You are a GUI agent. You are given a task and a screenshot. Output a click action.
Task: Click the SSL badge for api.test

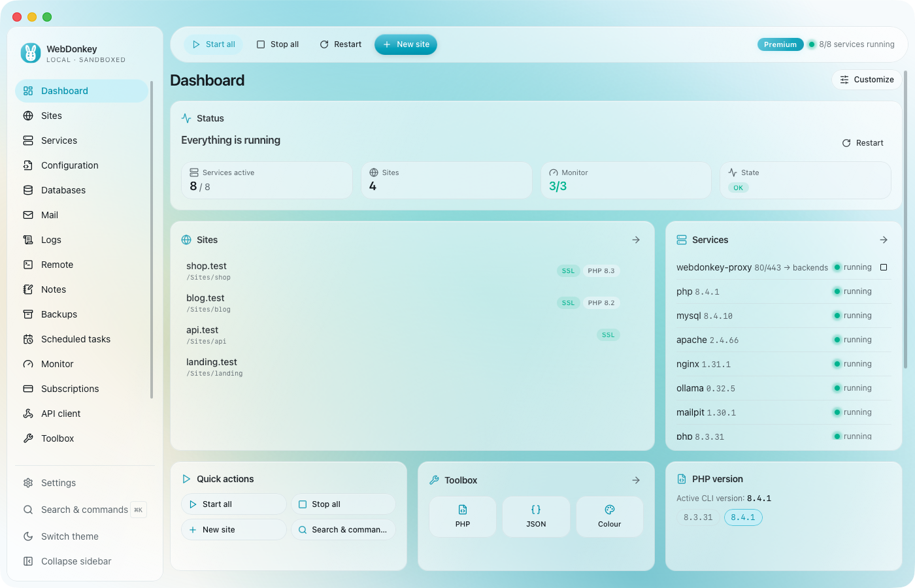coord(608,335)
